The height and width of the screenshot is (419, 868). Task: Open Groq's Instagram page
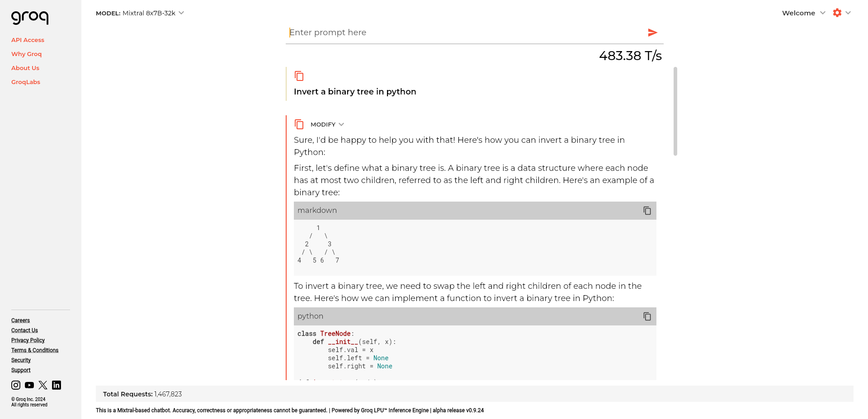(16, 385)
